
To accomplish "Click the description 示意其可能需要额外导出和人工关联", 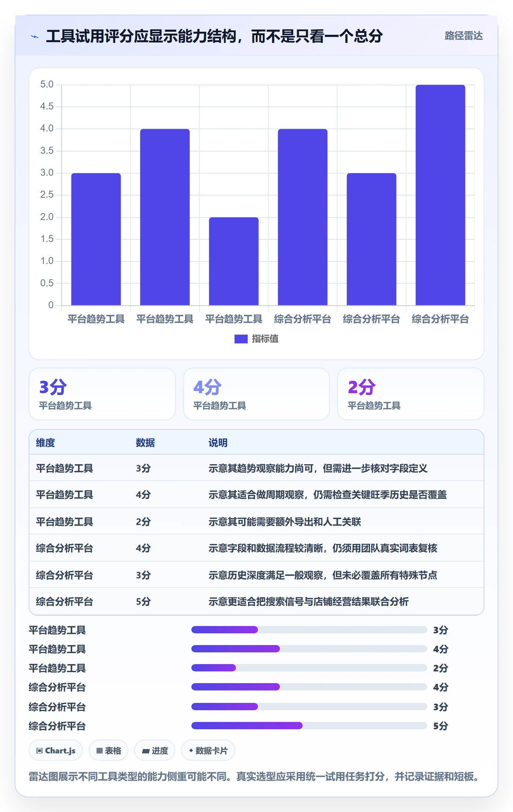I will point(285,522).
